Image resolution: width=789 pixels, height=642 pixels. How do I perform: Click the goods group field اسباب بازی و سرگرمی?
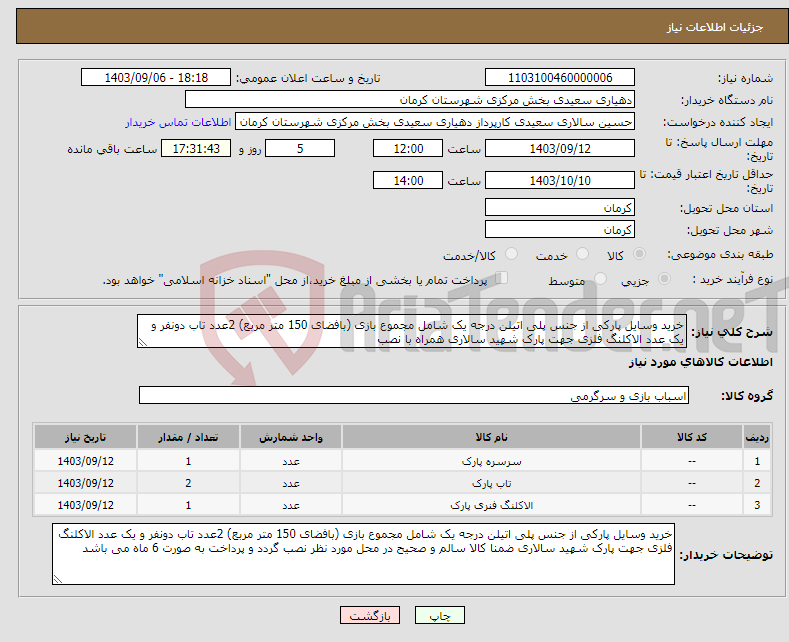[x=414, y=395]
